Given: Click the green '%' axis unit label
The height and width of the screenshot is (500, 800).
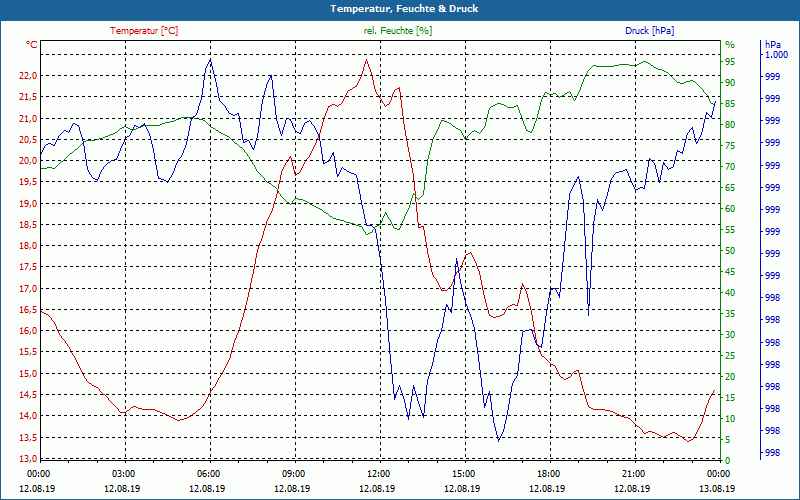Looking at the screenshot, I should pos(730,45).
